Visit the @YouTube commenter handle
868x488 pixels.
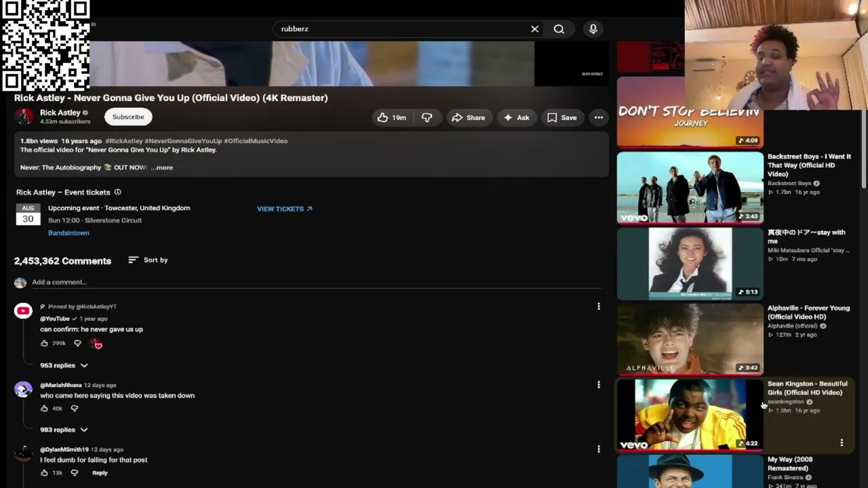pyautogui.click(x=55, y=319)
